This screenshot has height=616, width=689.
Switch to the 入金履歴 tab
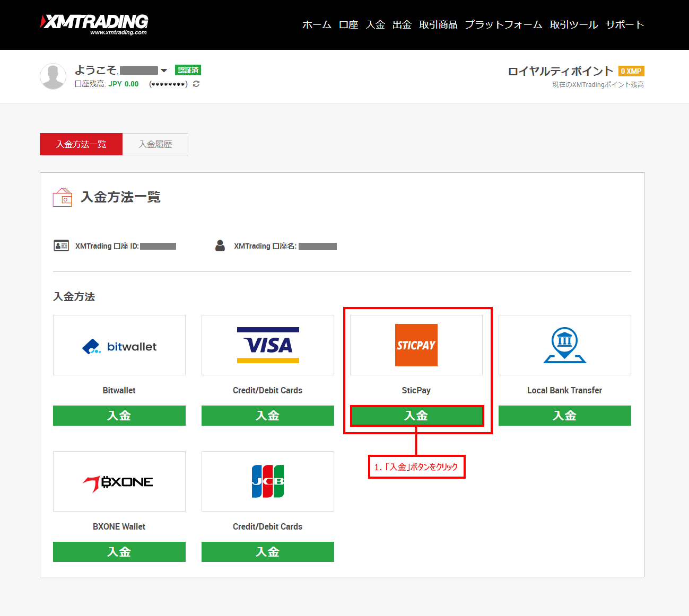click(x=155, y=144)
